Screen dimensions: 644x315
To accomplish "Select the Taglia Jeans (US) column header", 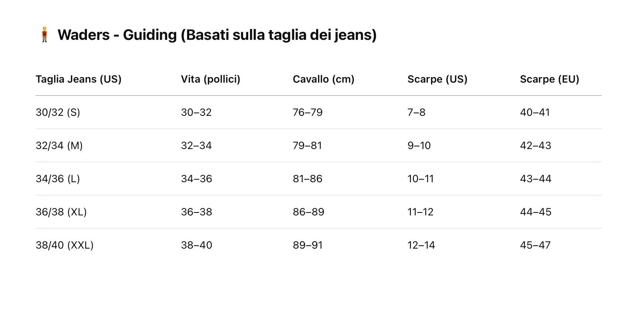I will coord(79,79).
